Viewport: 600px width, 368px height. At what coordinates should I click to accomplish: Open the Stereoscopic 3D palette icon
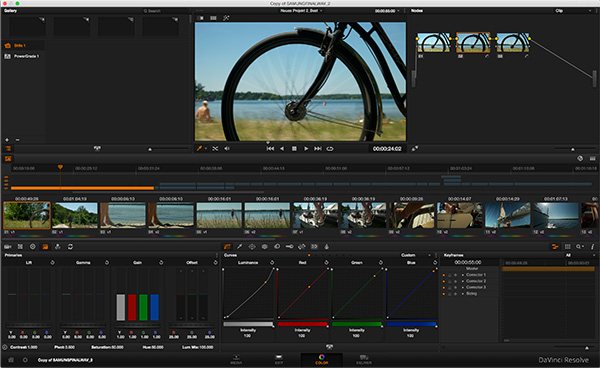pos(314,247)
